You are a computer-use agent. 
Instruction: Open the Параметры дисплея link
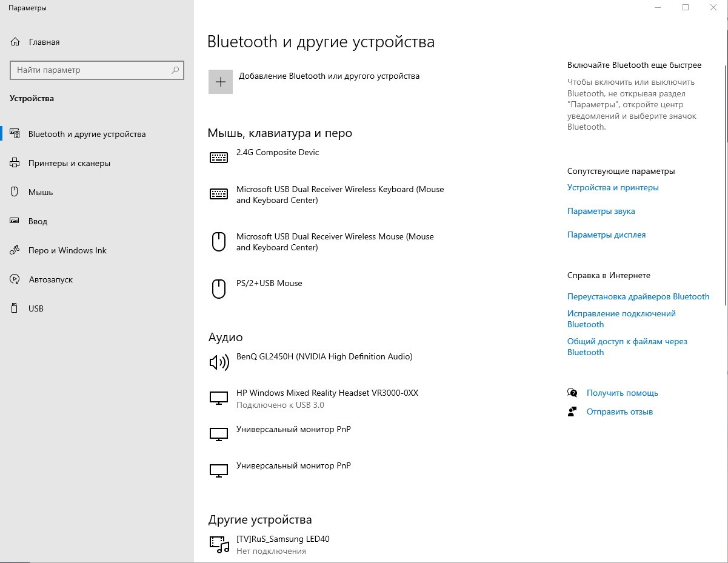607,235
